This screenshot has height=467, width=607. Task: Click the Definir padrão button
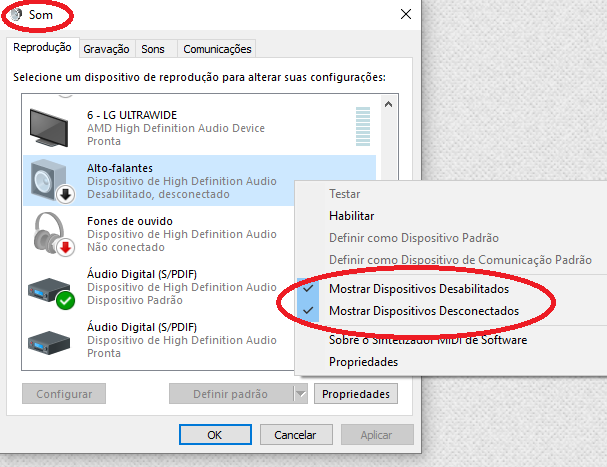pyautogui.click(x=231, y=394)
